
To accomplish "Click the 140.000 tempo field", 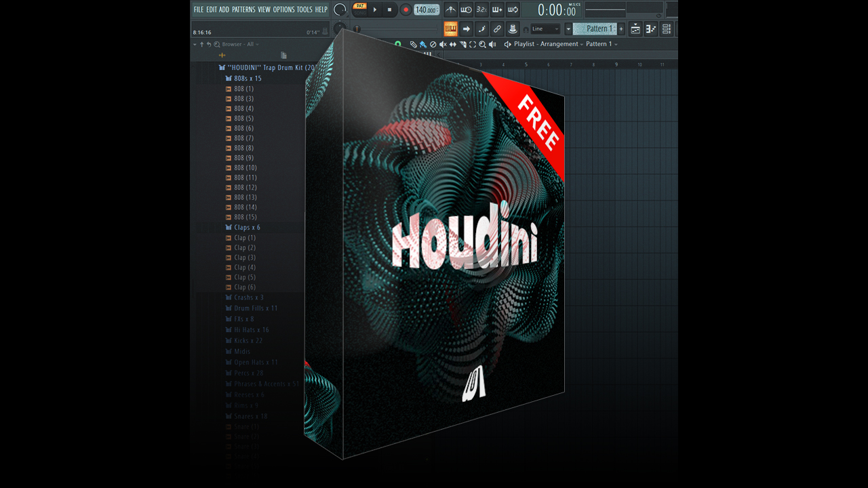I will (x=427, y=9).
